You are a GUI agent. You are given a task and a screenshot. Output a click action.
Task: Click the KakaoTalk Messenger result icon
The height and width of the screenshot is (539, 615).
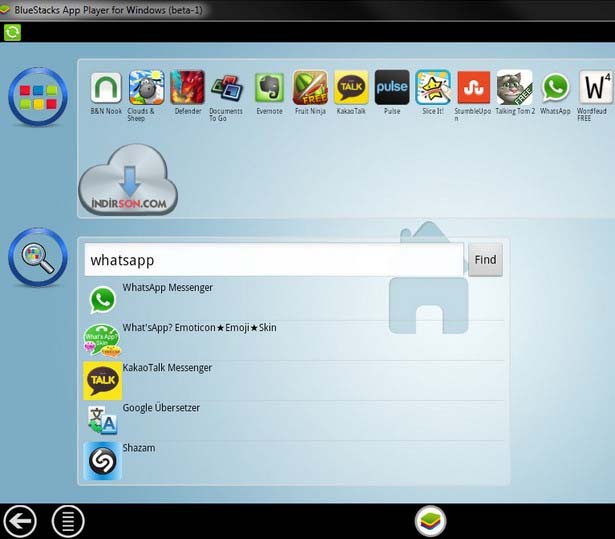102,381
